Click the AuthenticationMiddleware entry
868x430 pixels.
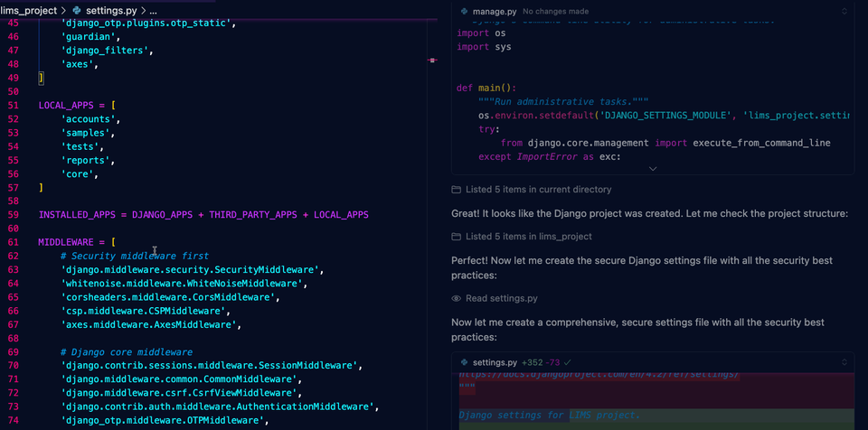(217, 407)
